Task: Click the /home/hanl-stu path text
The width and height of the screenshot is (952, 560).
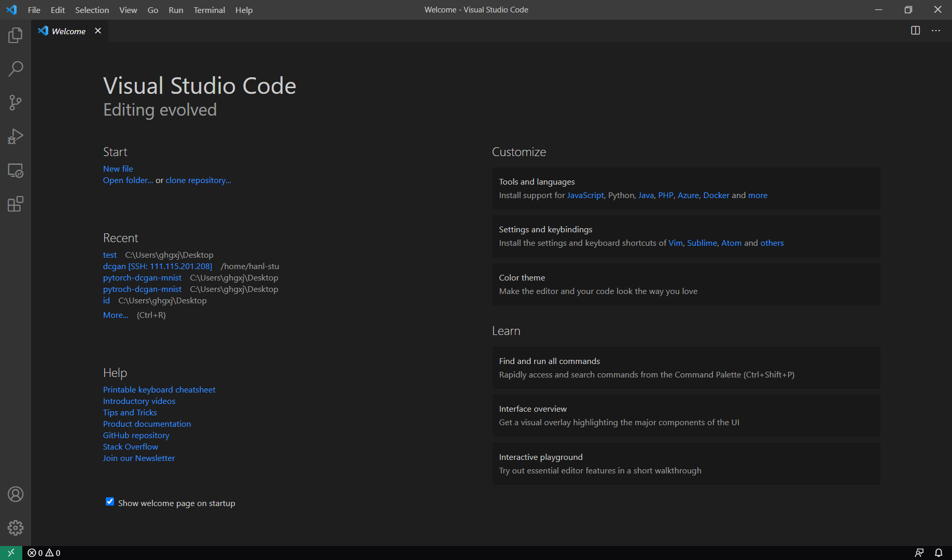Action: (250, 267)
